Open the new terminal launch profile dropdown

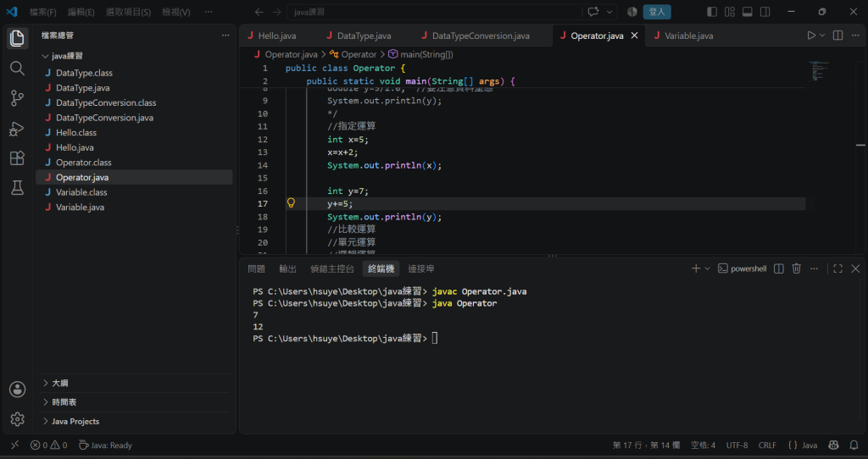pyautogui.click(x=707, y=268)
